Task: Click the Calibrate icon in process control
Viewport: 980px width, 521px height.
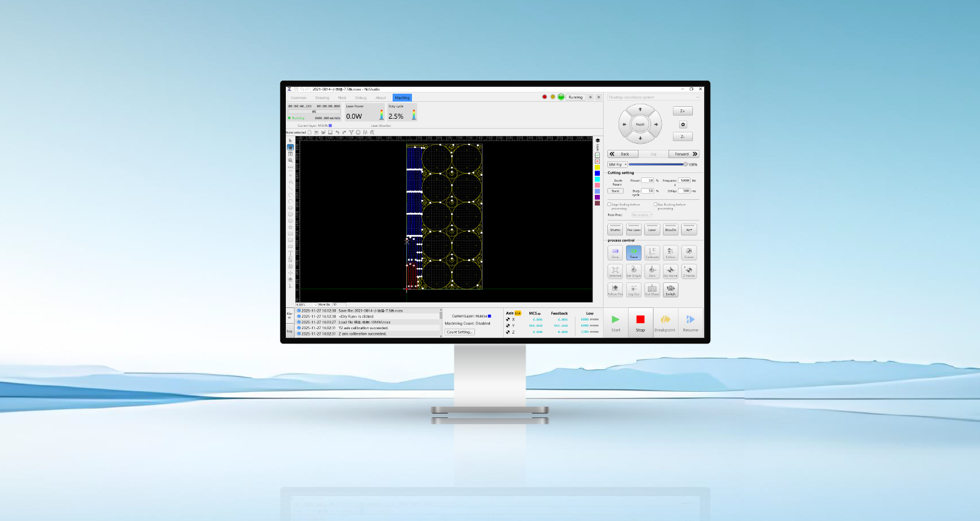Action: pos(652,252)
